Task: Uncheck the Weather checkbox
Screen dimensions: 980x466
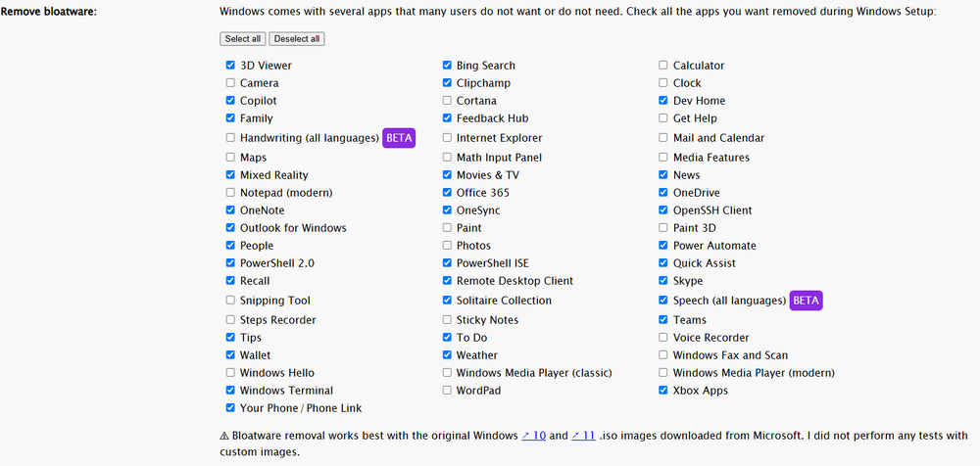Action: click(447, 354)
